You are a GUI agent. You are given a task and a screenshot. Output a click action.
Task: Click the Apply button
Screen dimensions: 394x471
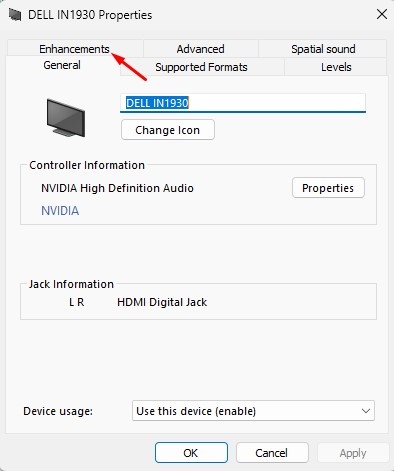click(353, 453)
